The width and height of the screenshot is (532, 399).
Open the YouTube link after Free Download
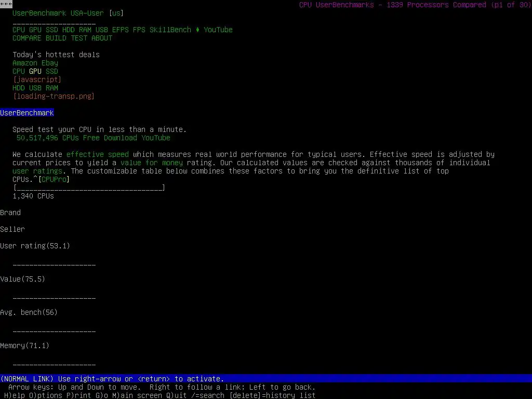click(x=156, y=138)
